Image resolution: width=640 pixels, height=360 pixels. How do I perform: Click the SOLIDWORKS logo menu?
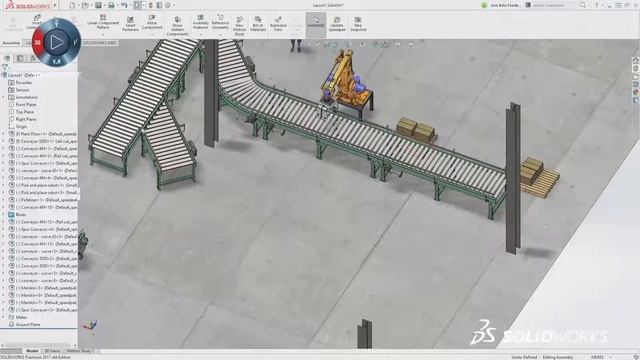pyautogui.click(x=27, y=5)
